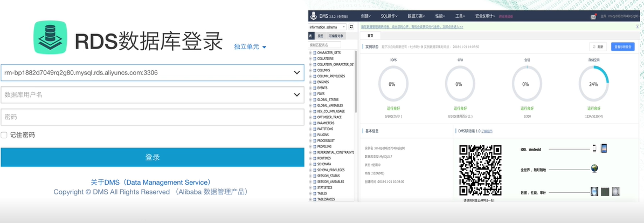
Task: Open the survey link in the green banner
Action: click(x=412, y=27)
